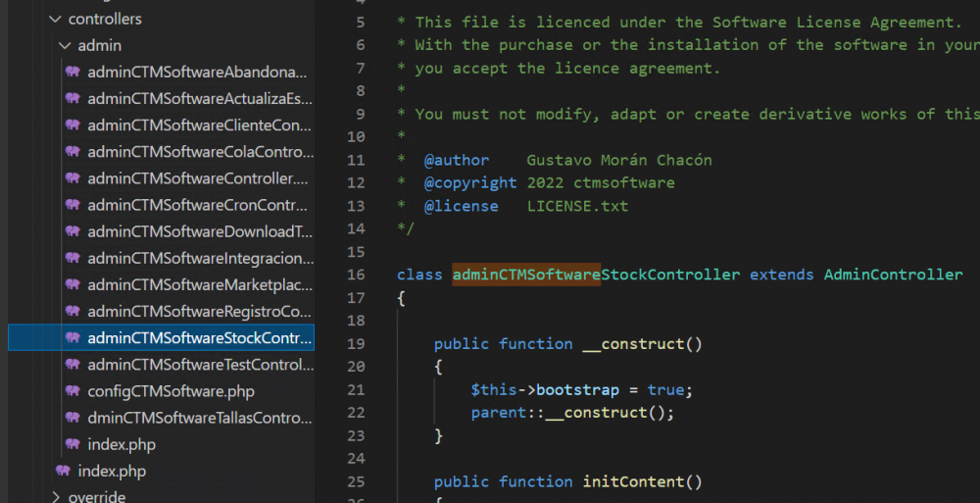Click PHP icon of adminCTMSoftwareActualizaEs...
This screenshot has height=503, width=980.
pyautogui.click(x=73, y=98)
